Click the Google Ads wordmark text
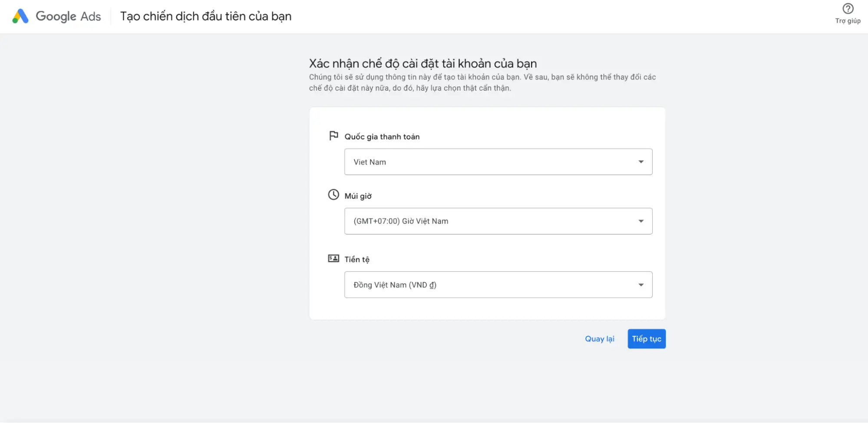Viewport: 868px width, 423px height. point(68,16)
